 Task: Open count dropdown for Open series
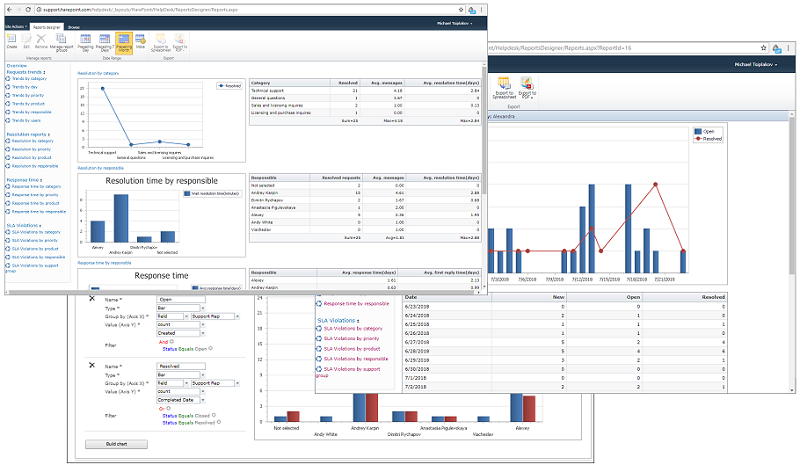[x=203, y=325]
